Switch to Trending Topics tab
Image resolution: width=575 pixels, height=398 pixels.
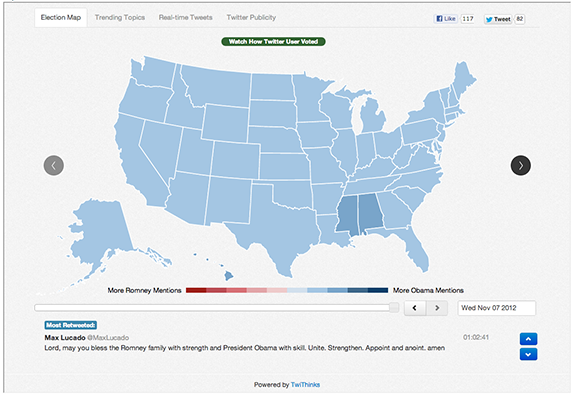coord(120,18)
